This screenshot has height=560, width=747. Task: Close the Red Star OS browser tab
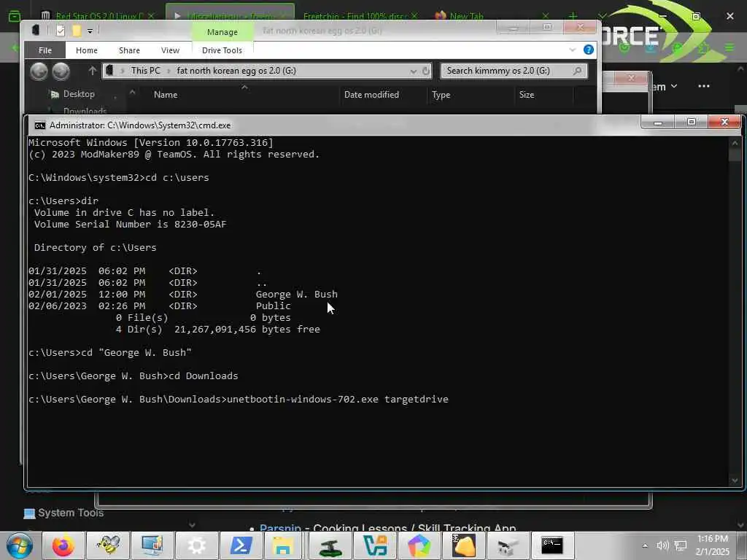coord(151,16)
